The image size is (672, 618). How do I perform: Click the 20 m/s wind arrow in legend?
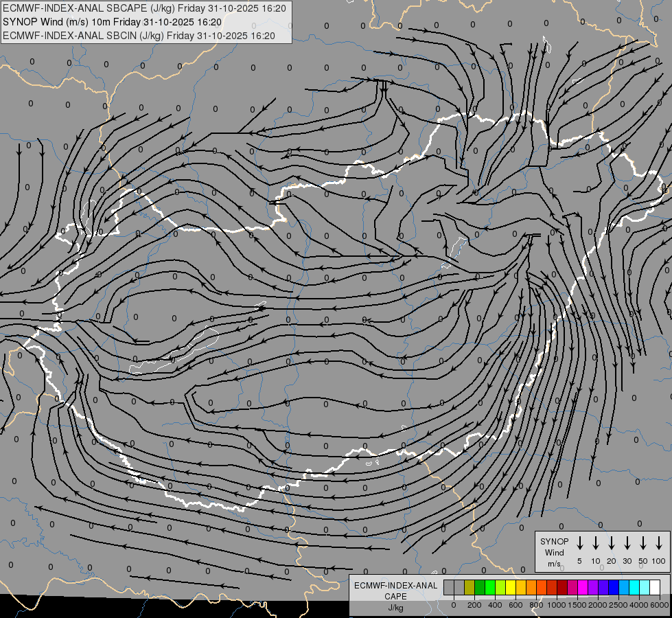point(611,543)
